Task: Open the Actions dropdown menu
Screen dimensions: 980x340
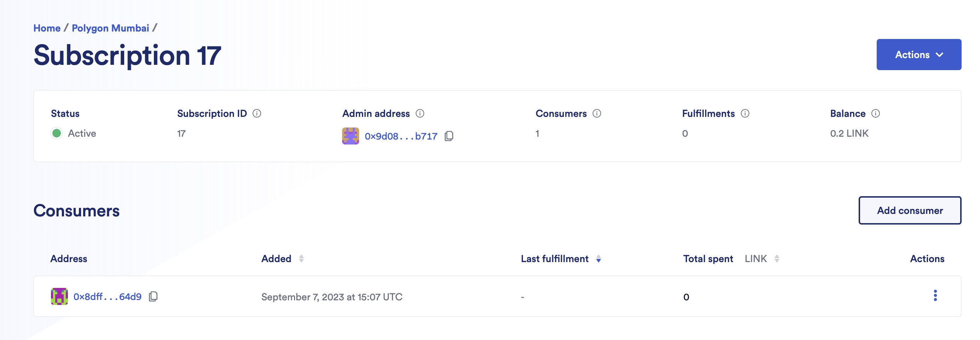Action: [919, 54]
